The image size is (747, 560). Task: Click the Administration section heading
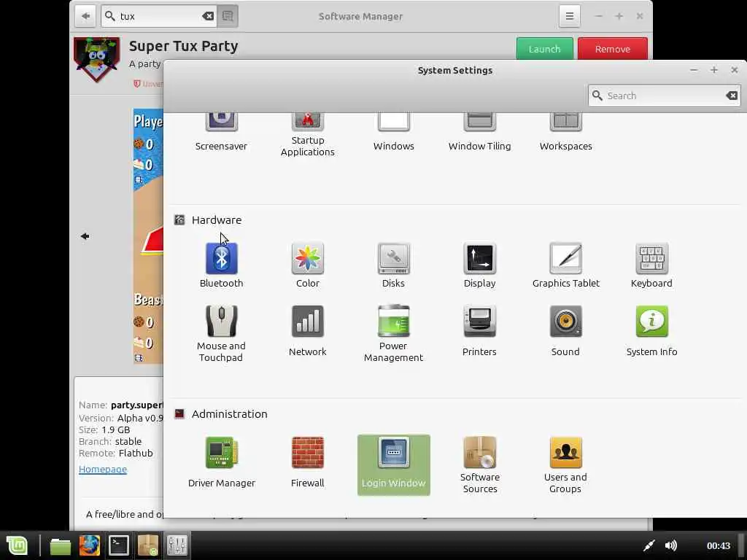[229, 414]
